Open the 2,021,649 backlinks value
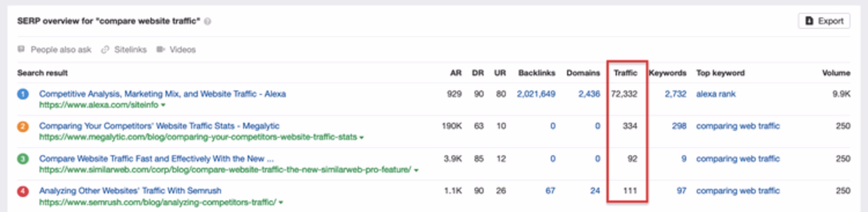The width and height of the screenshot is (868, 212). click(536, 94)
